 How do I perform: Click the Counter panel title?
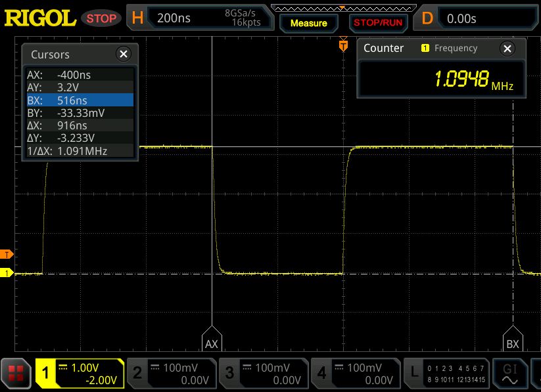(383, 48)
